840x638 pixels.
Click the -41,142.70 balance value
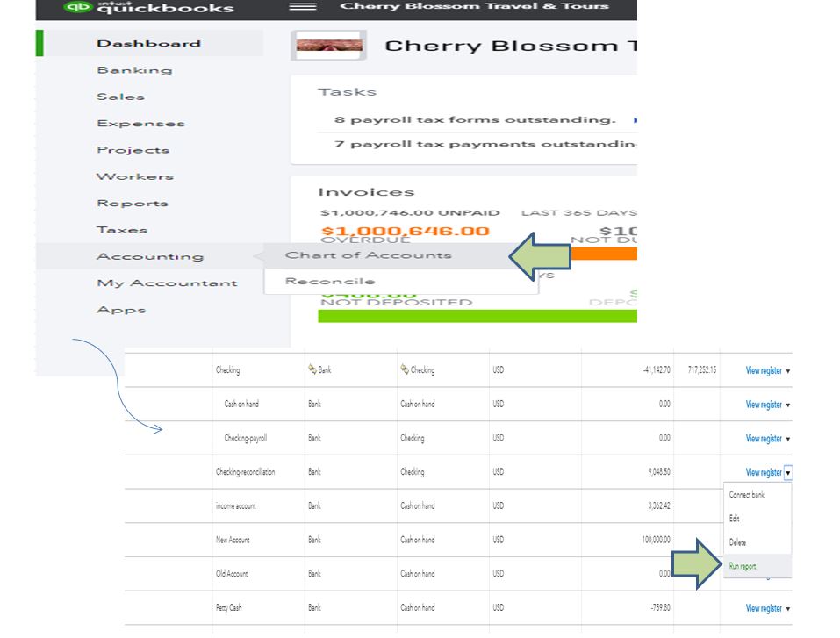[657, 369]
